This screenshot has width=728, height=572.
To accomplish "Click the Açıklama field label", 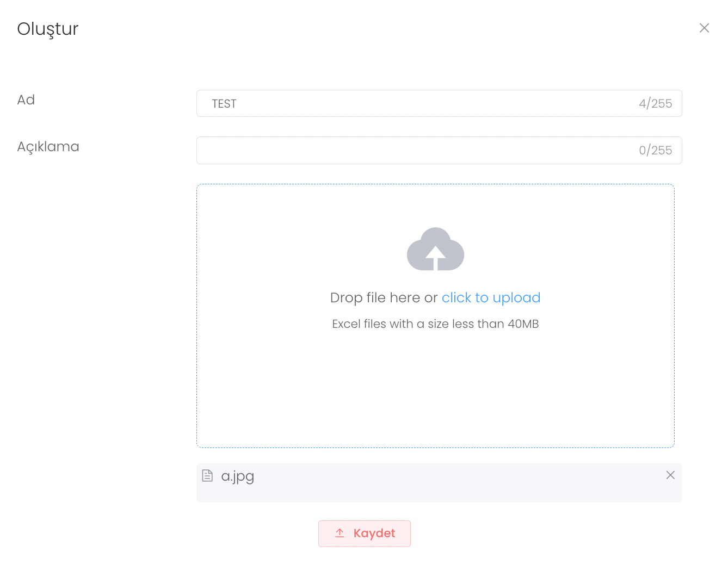I will (x=48, y=147).
